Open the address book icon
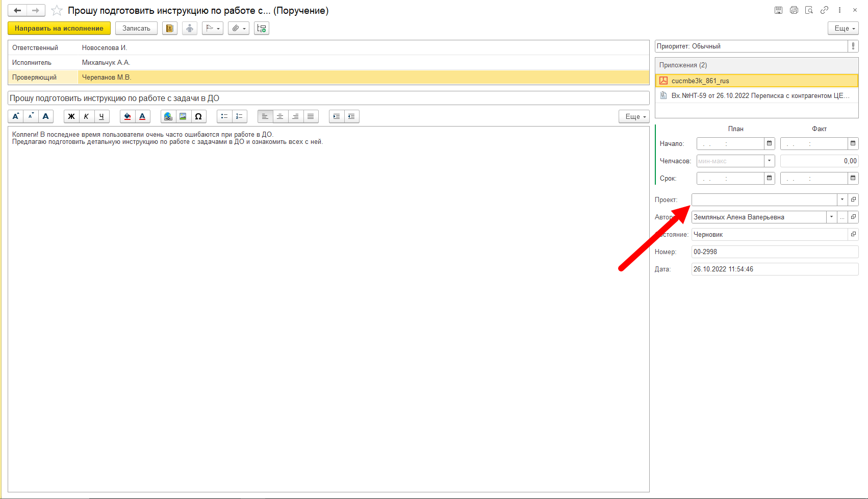 [x=170, y=29]
